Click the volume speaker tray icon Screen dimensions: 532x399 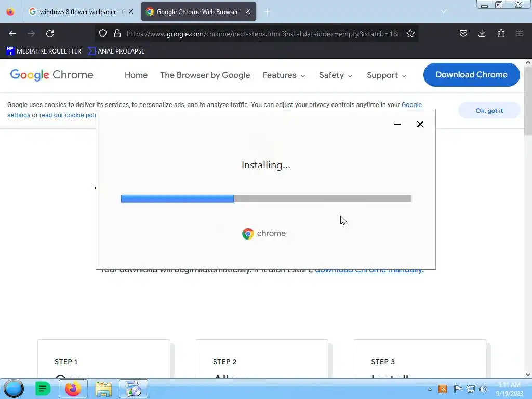(x=483, y=389)
